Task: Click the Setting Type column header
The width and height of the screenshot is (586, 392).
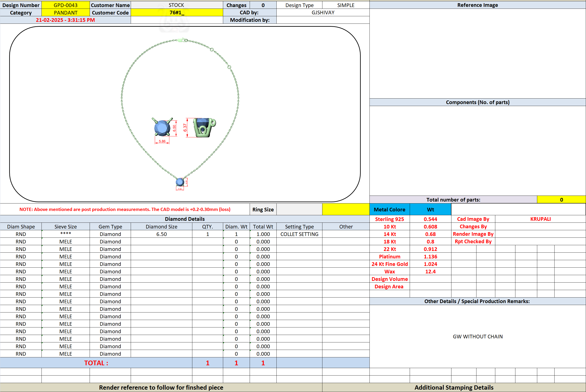Action: 300,227
